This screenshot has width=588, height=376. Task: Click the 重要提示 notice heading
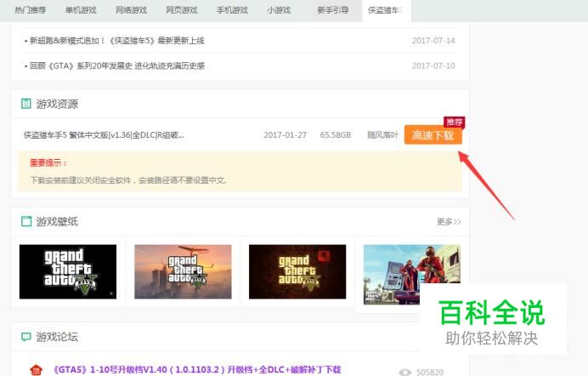pos(48,162)
